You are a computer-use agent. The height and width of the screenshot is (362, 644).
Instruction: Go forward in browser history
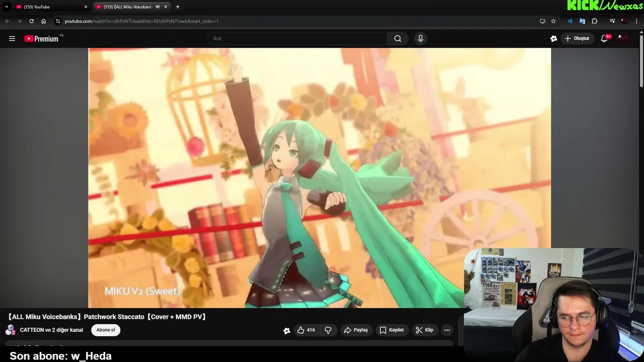coord(19,21)
